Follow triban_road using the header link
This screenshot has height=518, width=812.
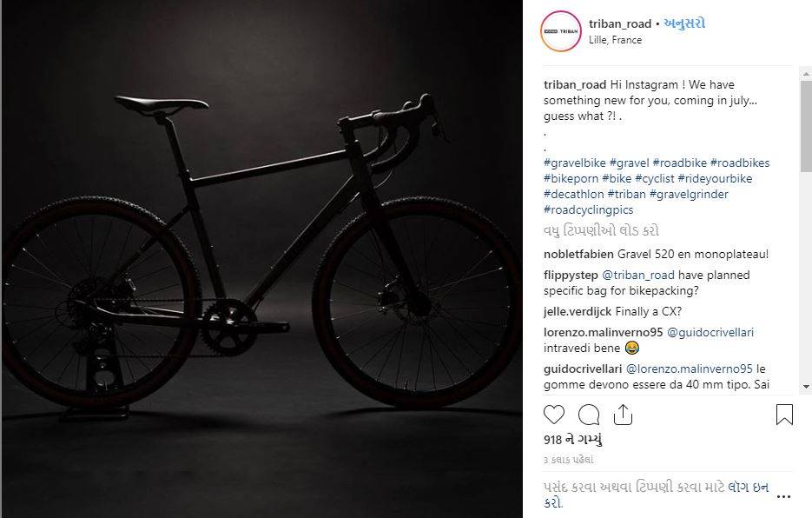pyautogui.click(x=684, y=23)
